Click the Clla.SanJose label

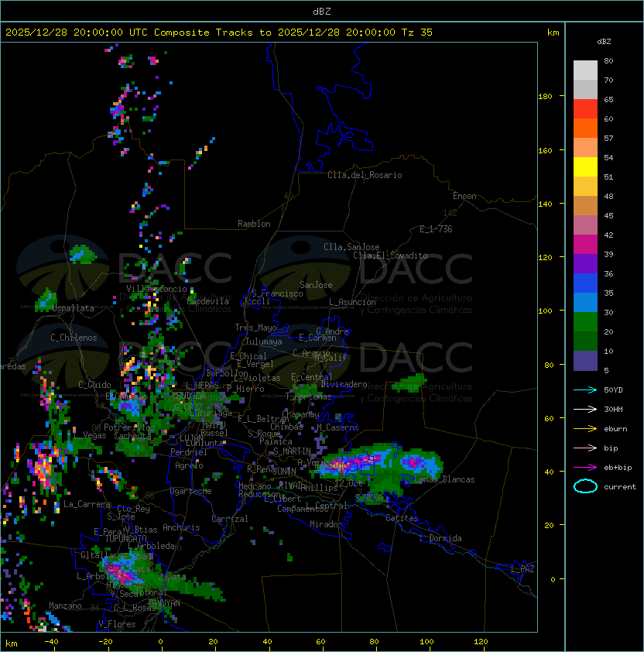tap(351, 247)
